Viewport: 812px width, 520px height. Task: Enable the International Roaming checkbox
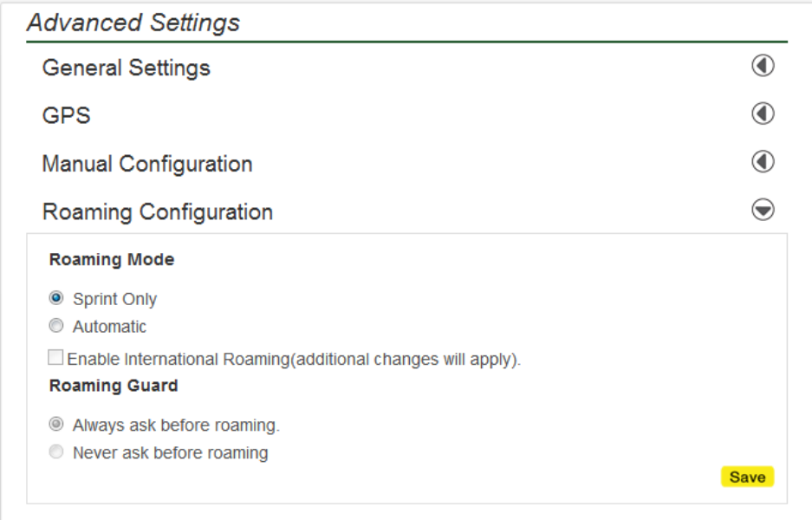click(56, 357)
